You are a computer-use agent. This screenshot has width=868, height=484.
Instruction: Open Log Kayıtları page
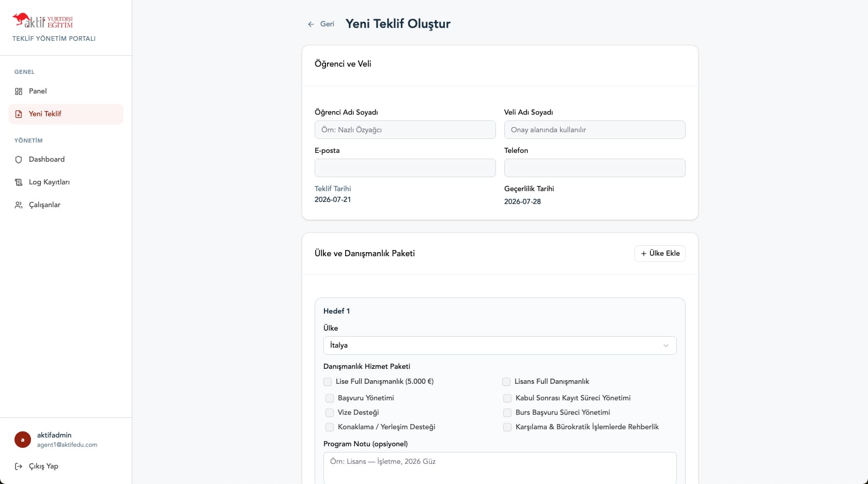pyautogui.click(x=66, y=182)
